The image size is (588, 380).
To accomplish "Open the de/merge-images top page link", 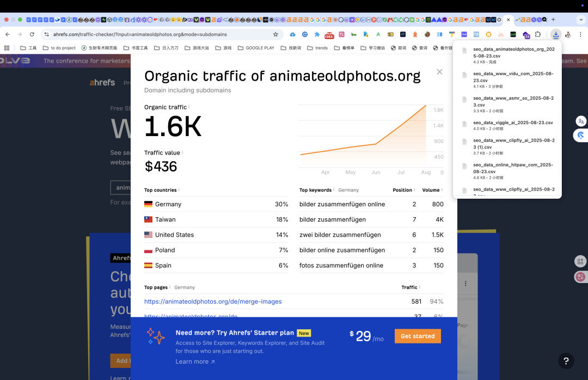I will pyautogui.click(x=213, y=301).
